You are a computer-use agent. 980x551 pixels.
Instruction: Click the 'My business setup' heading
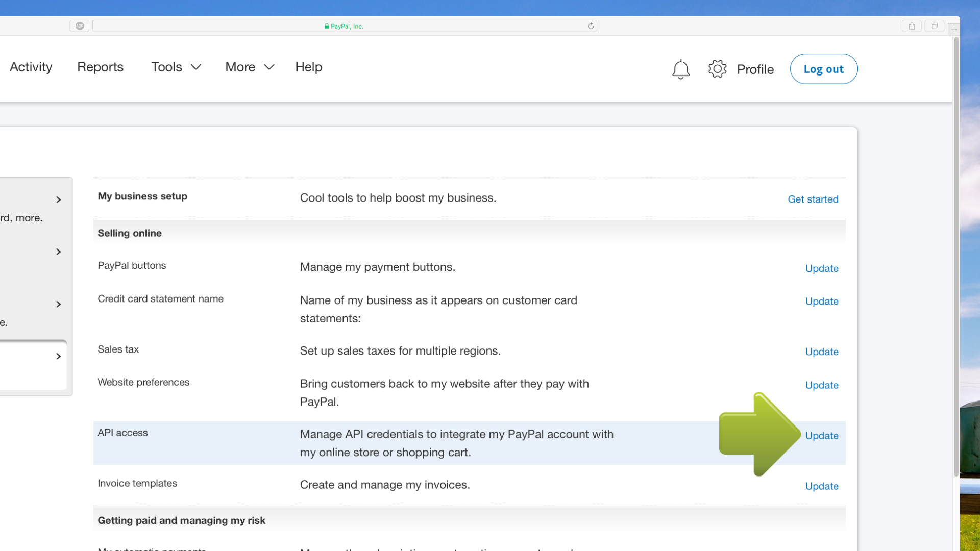point(142,196)
